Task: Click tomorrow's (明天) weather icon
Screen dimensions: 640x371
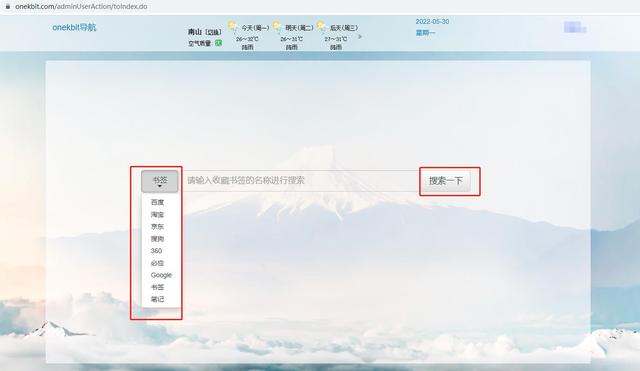Action: [277, 27]
